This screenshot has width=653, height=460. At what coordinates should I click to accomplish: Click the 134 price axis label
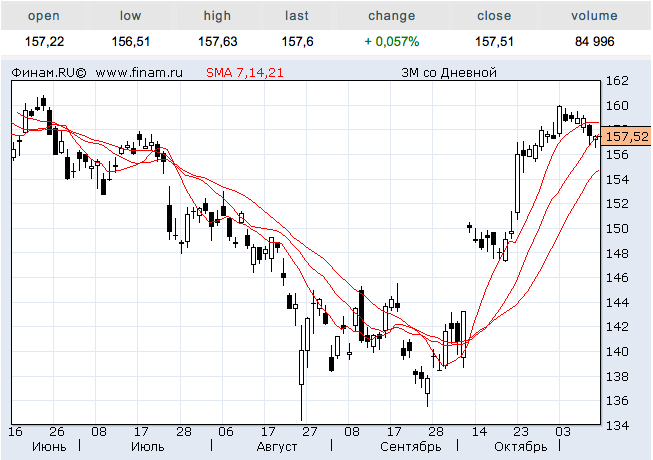pyautogui.click(x=617, y=425)
